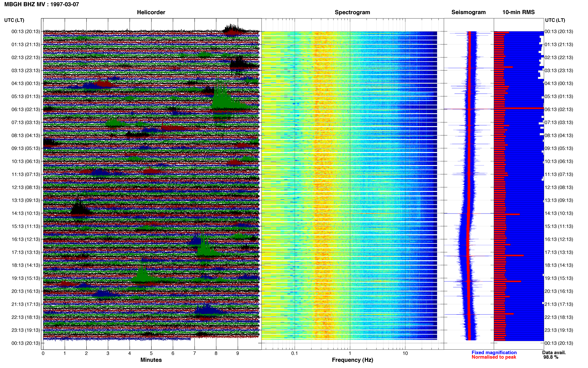Screen dimensions: 588x368
Task: Select the red 'Normalised to peak' legend text
Action: 494,357
